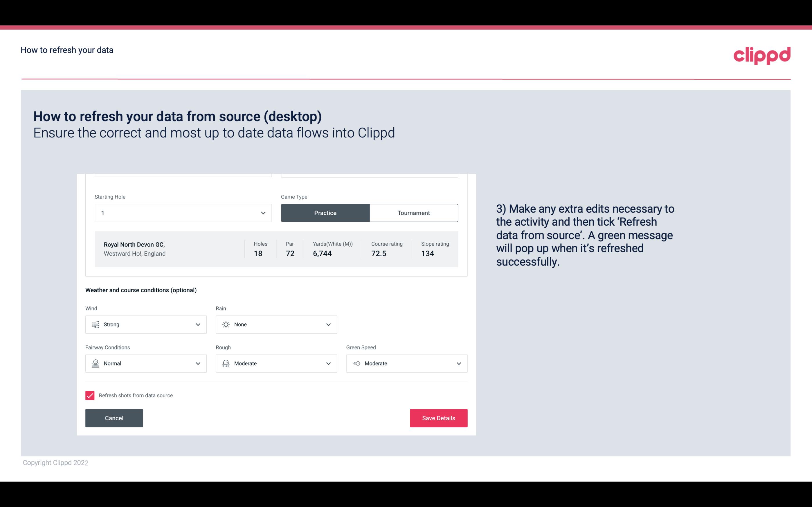Viewport: 812px width, 507px height.
Task: Select Fairway Conditions Normal dropdown
Action: tap(145, 363)
